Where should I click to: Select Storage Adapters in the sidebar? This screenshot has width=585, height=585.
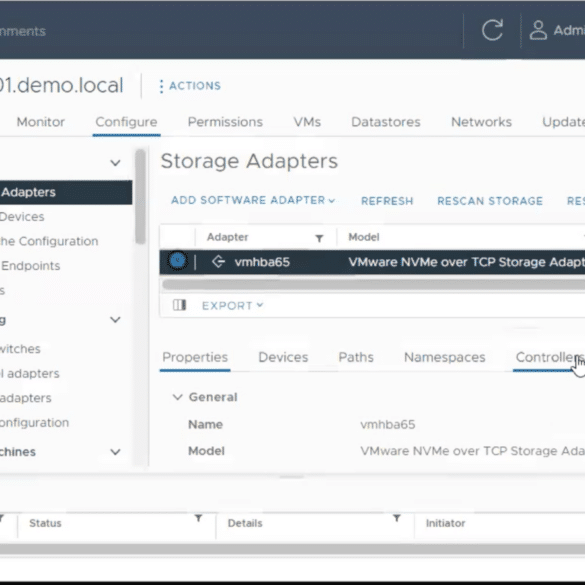coord(66,192)
